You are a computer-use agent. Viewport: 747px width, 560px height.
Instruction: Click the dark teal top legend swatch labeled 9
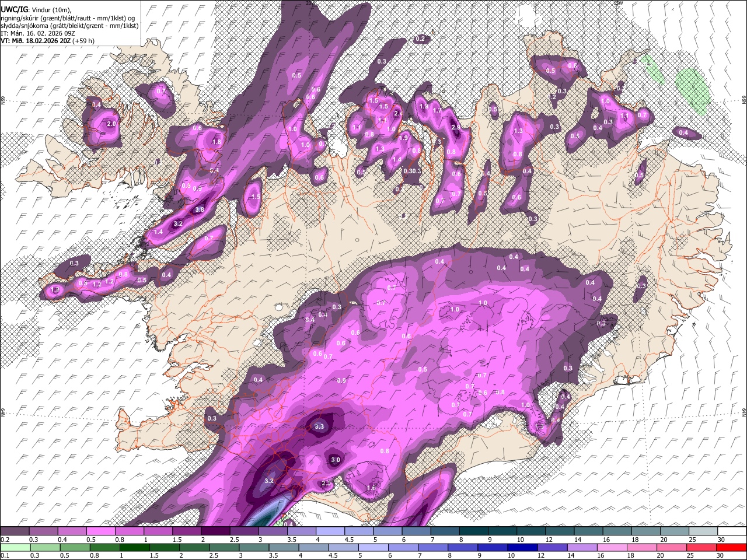tap(502, 531)
